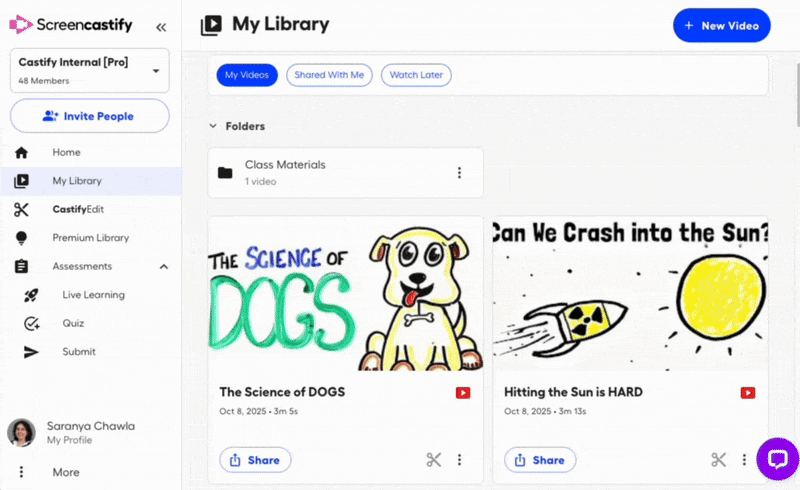This screenshot has width=800, height=490.
Task: Click 'Oct 8, 2025 • 3m 13s' text
Action: [x=545, y=411]
